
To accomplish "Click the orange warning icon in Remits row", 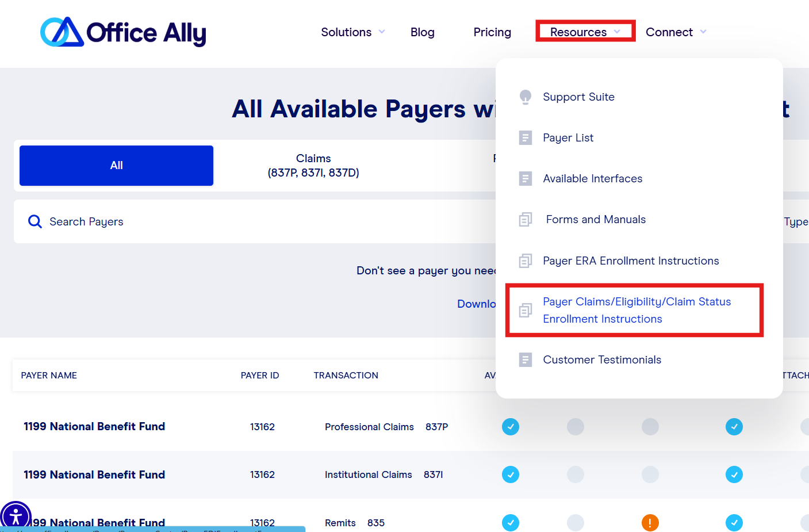I will point(650,523).
